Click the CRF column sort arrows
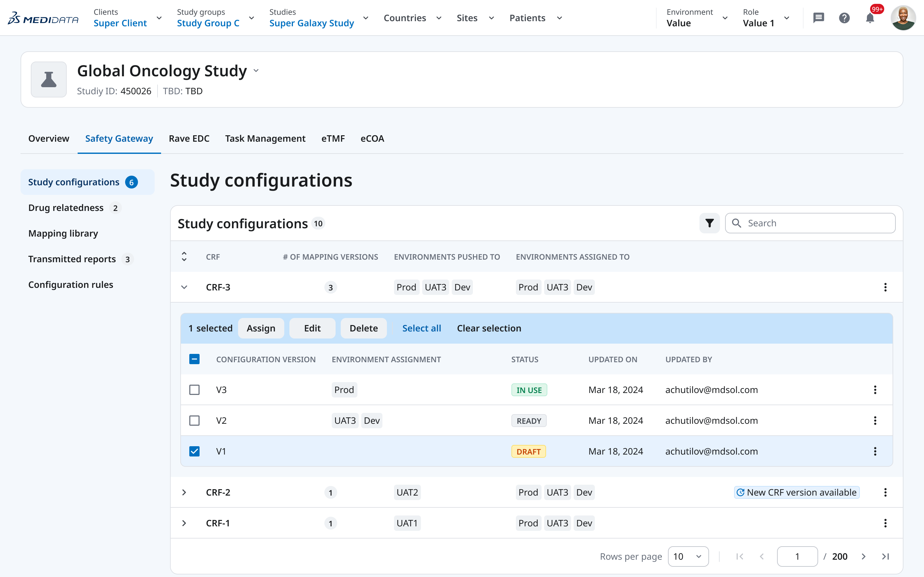Viewport: 924px width, 577px height. coord(184,256)
